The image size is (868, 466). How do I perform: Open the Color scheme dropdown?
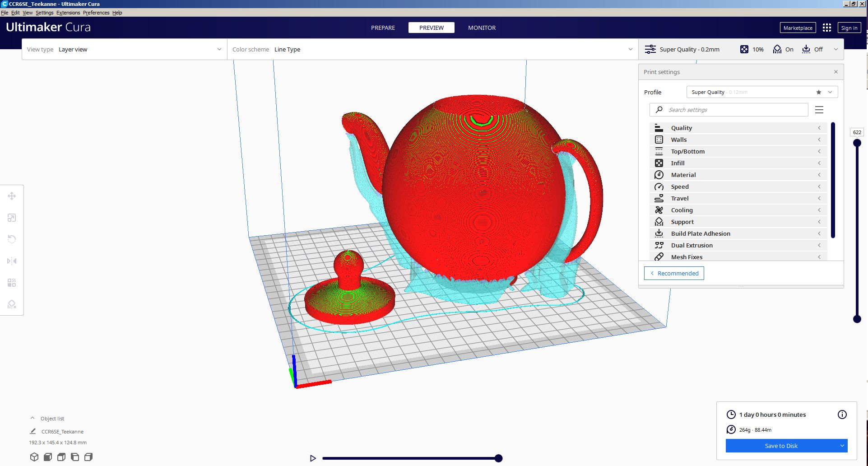(433, 49)
